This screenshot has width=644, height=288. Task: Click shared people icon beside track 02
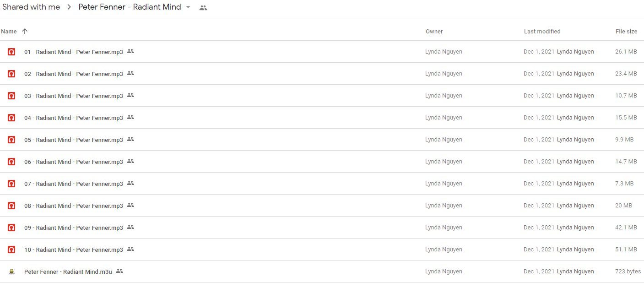coord(130,73)
